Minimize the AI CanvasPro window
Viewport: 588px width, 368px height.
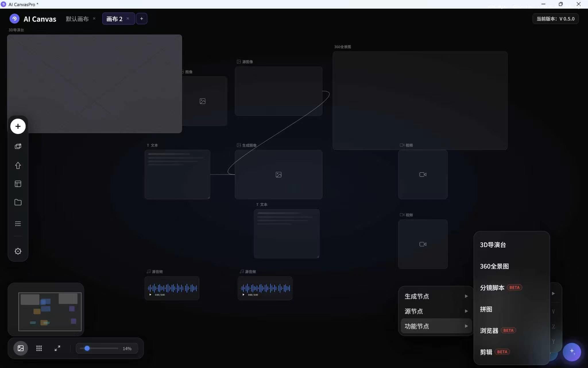pyautogui.click(x=543, y=4)
